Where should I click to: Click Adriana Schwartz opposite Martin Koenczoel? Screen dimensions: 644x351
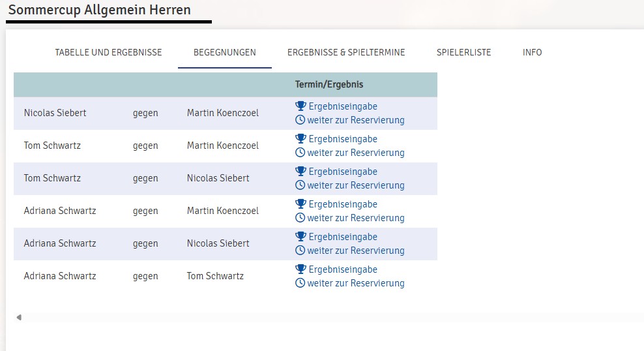60,211
